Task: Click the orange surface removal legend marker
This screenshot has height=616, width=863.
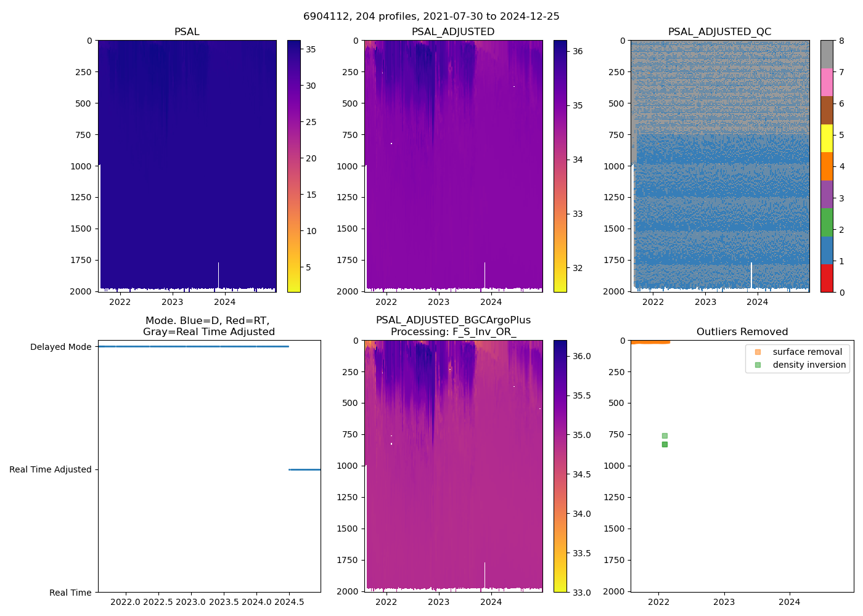Action: pos(758,352)
